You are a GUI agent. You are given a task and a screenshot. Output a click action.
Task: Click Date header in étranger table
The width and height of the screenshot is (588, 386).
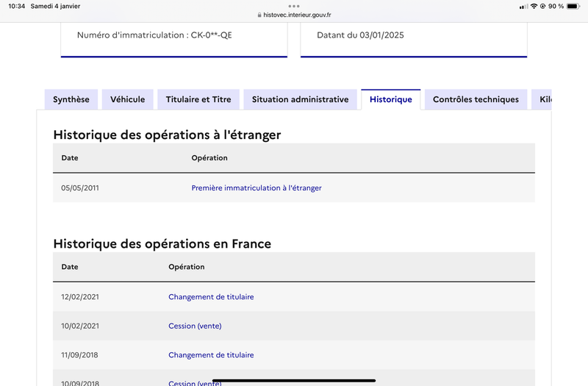click(70, 158)
